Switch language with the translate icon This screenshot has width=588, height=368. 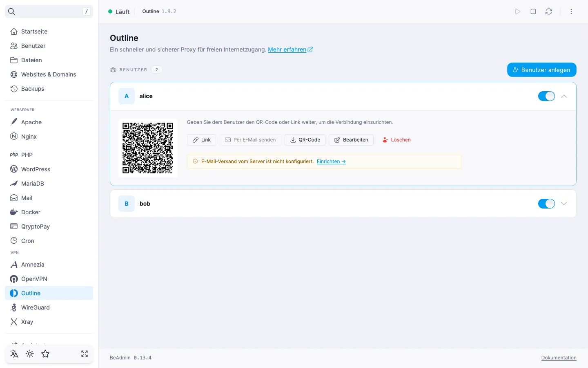pos(14,354)
